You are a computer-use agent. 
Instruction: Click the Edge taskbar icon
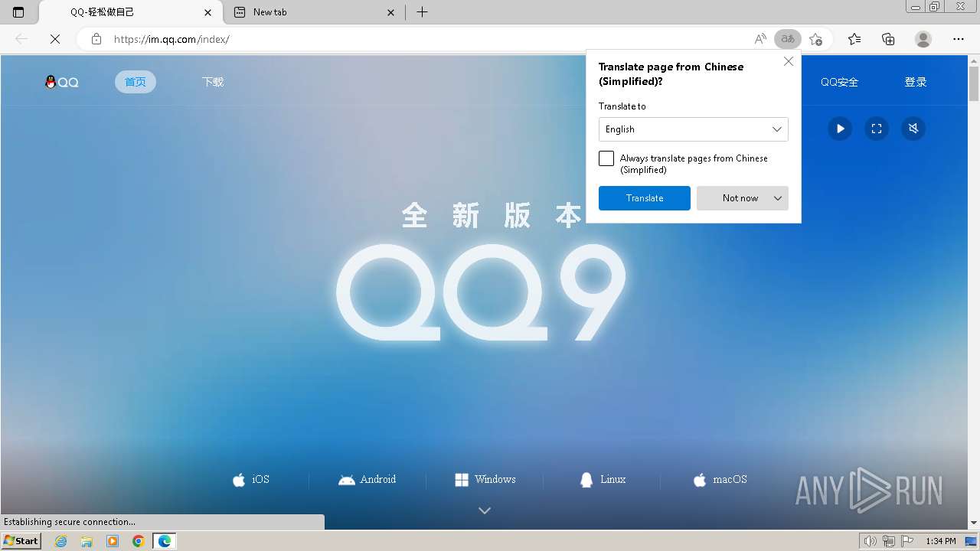[x=165, y=541]
